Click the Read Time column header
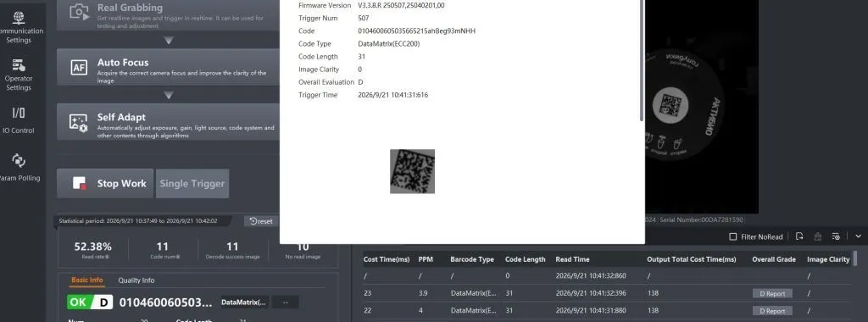Viewport: 868px width, 322px height. click(x=572, y=259)
